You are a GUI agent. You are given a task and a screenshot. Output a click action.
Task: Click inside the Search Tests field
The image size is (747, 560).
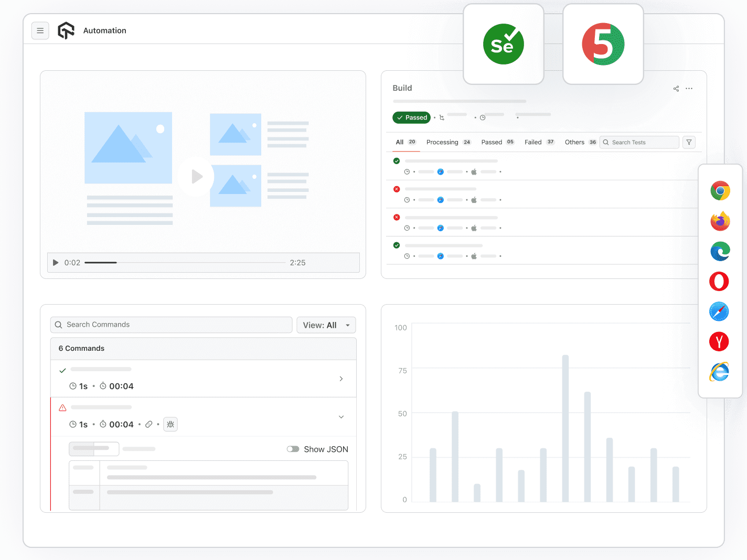pyautogui.click(x=639, y=142)
